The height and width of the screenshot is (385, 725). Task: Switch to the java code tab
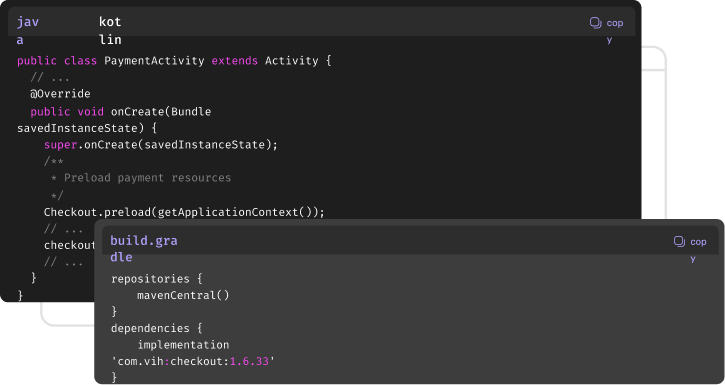(28, 31)
